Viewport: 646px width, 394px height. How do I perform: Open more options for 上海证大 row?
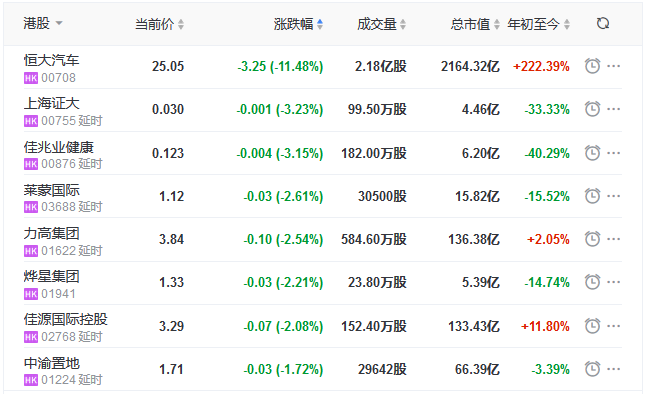(x=613, y=109)
